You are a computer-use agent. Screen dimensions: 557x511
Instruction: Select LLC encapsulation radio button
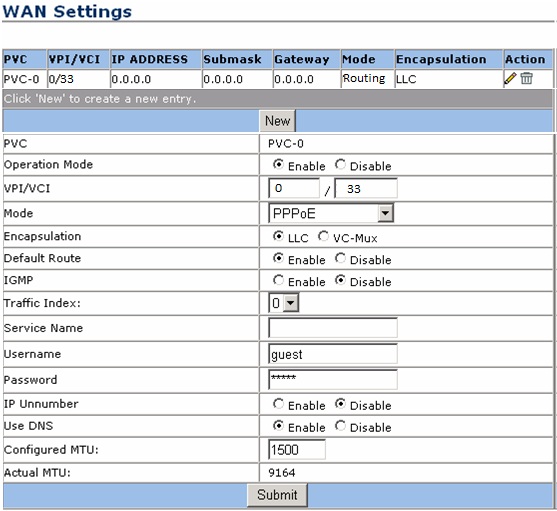(278, 236)
